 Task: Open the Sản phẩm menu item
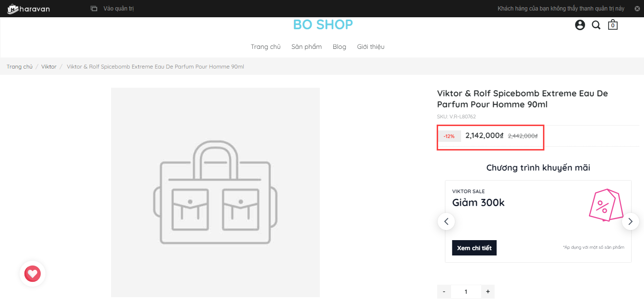tap(306, 46)
